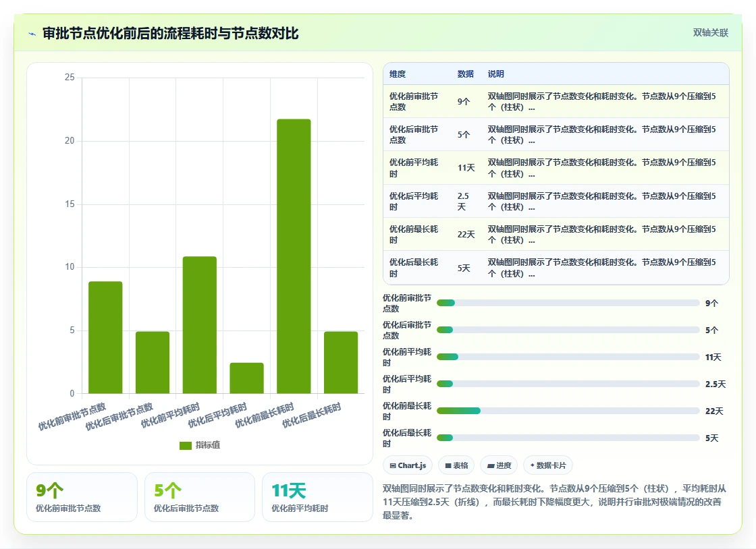756x549 pixels.
Task: Open the 9个 优化前审批节点数 data card
Action: click(x=82, y=497)
